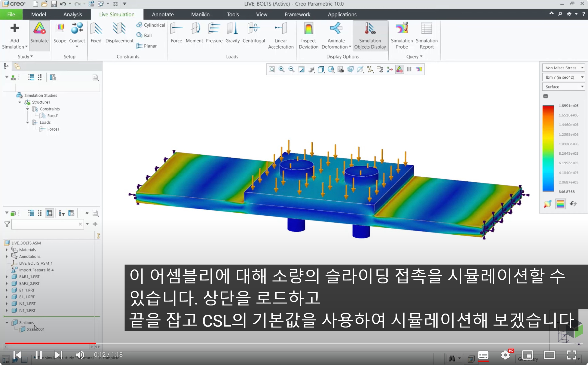Open Saved Orientations in graphics toolbar

coord(331,70)
